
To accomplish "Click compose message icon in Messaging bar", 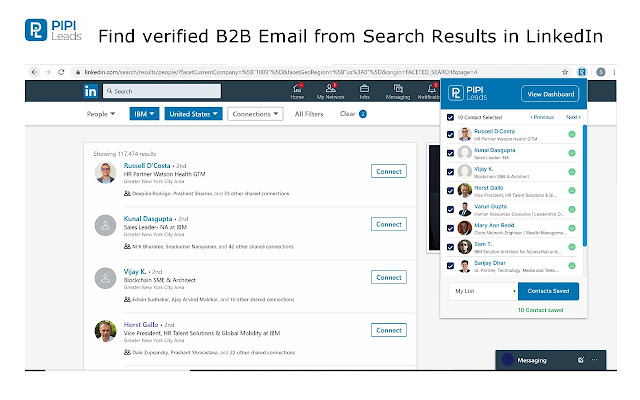I will [580, 360].
